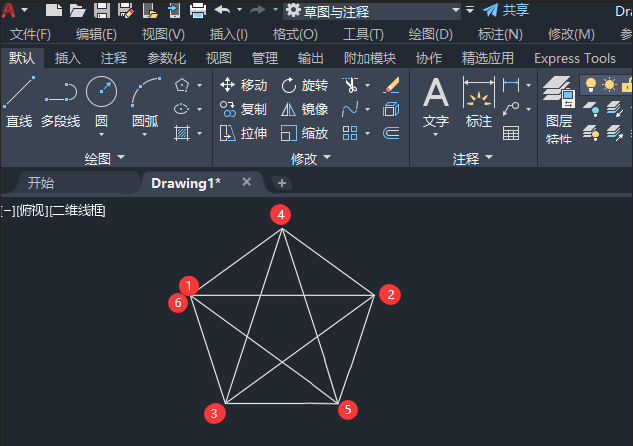Click the Mirror (镜像) tool

tap(304, 109)
